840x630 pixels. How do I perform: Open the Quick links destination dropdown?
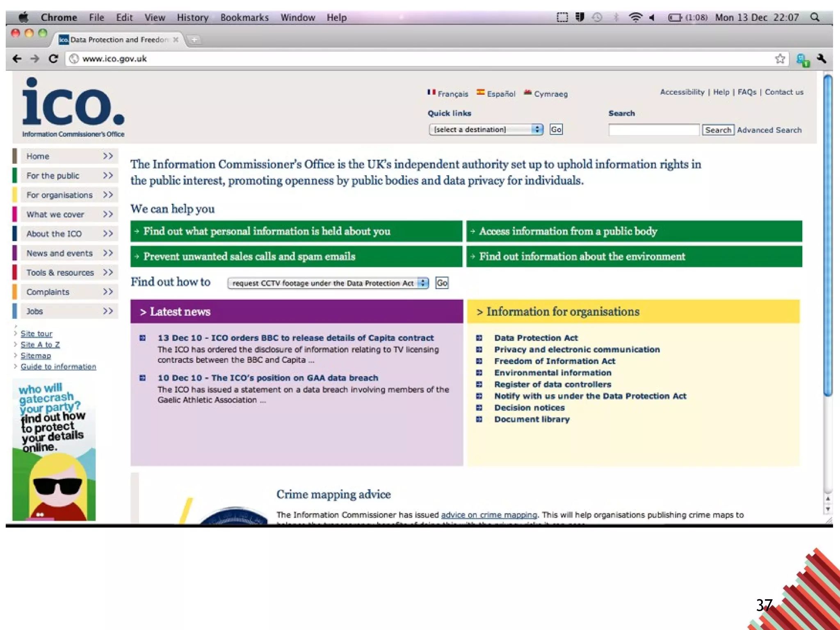pyautogui.click(x=486, y=130)
